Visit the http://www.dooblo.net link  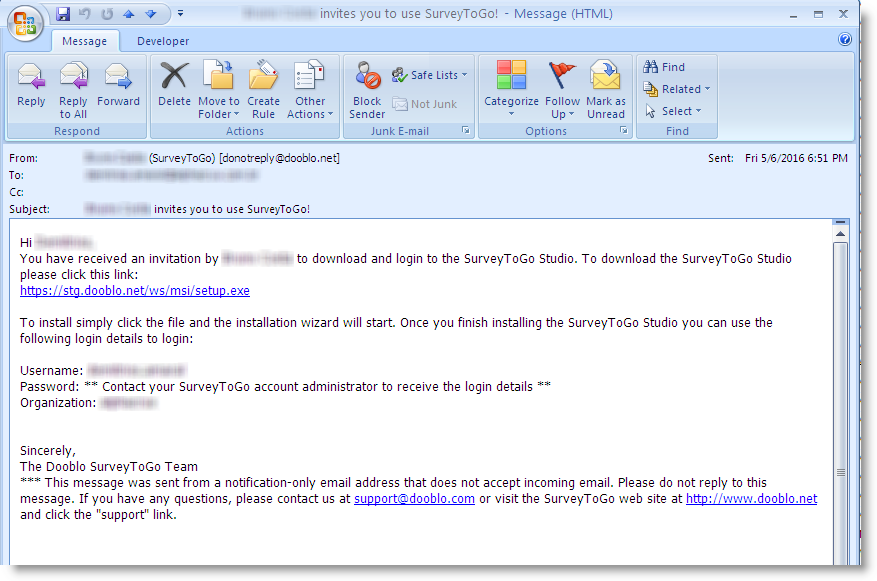pyautogui.click(x=752, y=499)
